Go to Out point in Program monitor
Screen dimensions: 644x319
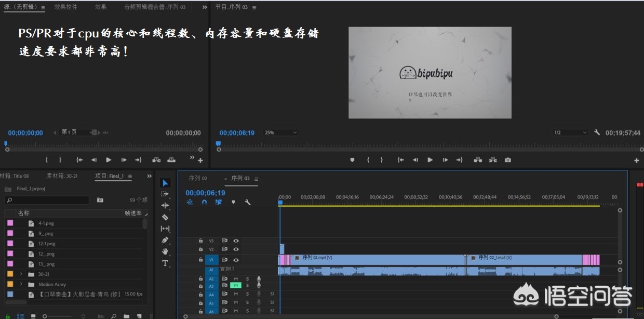tap(460, 160)
